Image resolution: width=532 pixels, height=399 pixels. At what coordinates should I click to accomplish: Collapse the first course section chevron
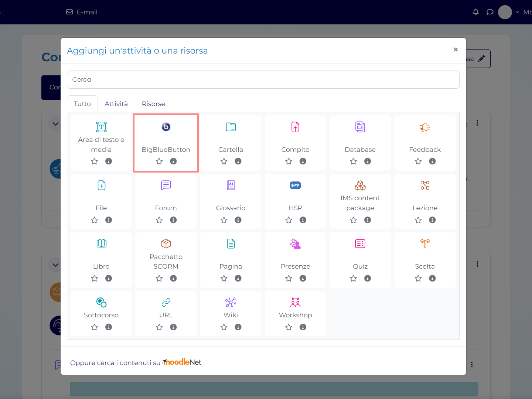(55, 124)
